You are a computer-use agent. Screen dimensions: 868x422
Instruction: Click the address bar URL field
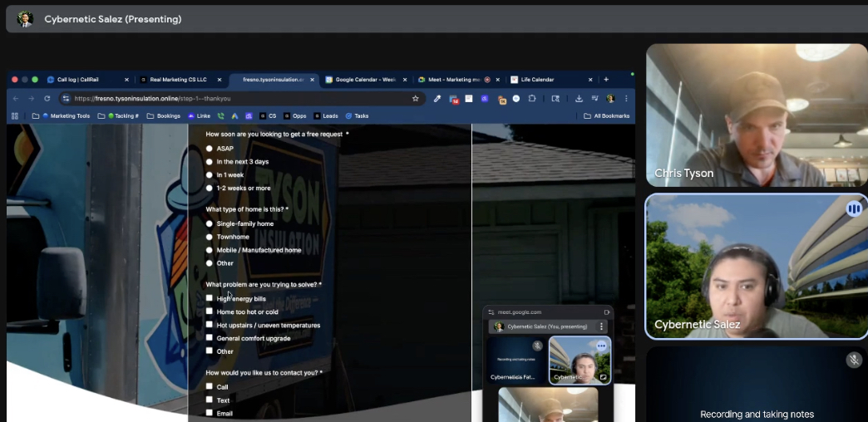(x=242, y=99)
